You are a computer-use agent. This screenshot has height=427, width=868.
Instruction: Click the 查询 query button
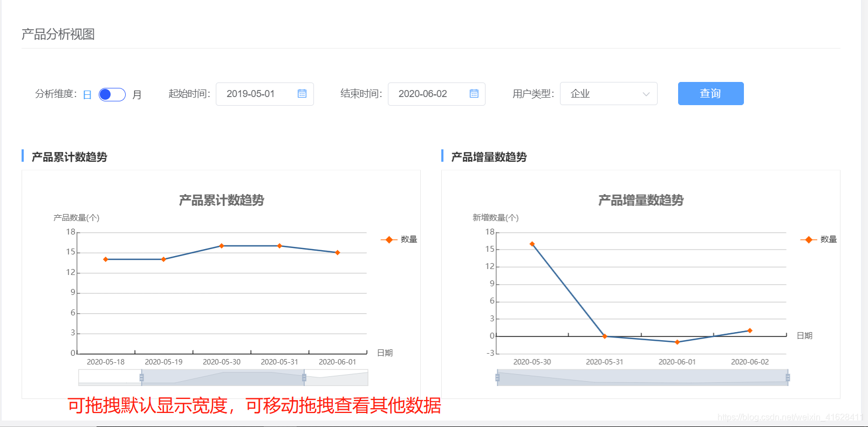pyautogui.click(x=710, y=93)
